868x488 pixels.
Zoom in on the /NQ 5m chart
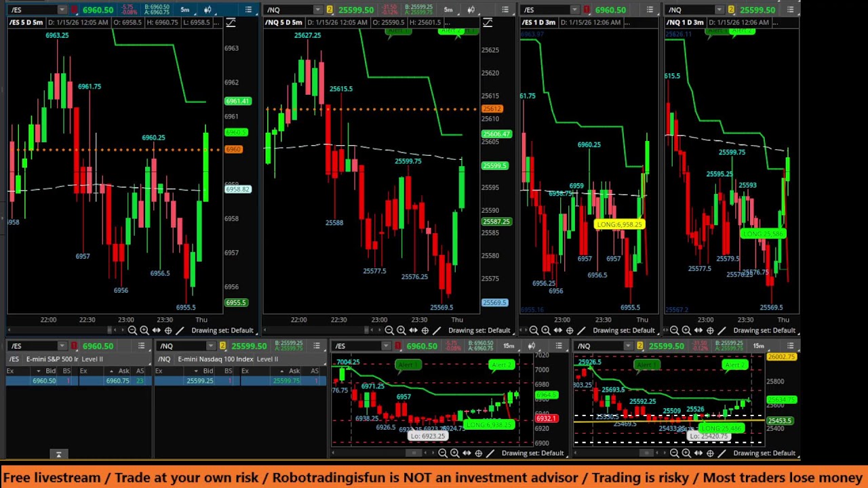coord(401,330)
